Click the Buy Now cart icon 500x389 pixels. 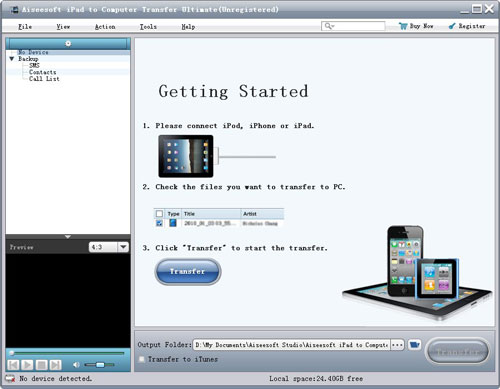click(x=403, y=26)
